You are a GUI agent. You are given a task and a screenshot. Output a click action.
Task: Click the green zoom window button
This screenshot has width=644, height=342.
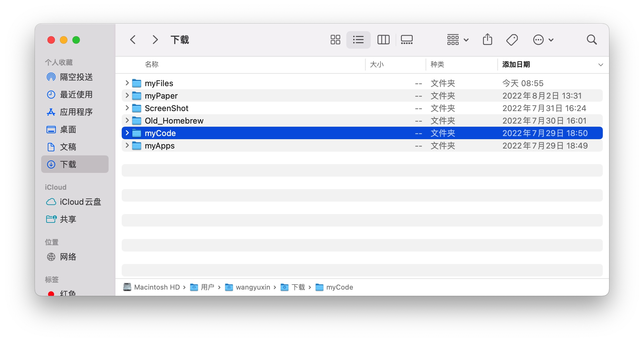[76, 40]
